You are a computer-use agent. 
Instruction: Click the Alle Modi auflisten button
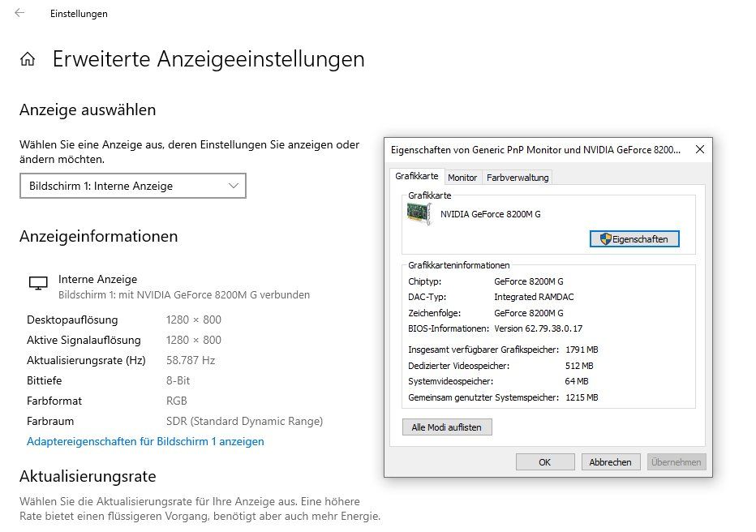pyautogui.click(x=447, y=427)
